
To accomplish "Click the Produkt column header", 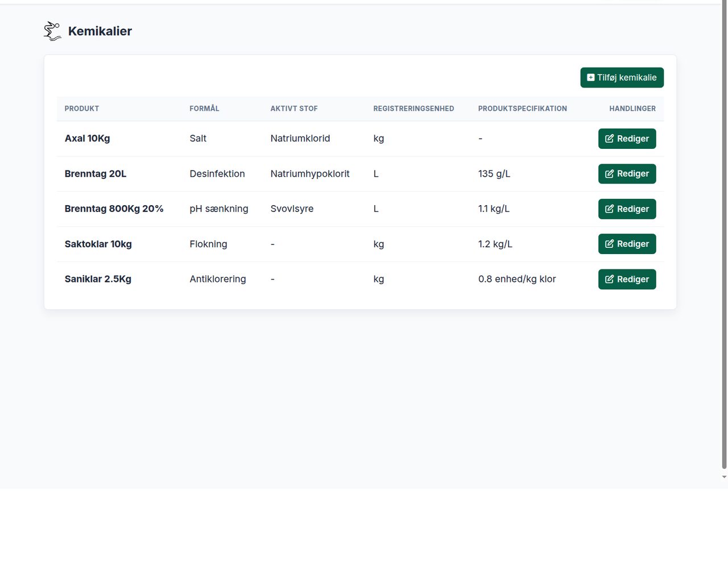I will click(x=82, y=109).
